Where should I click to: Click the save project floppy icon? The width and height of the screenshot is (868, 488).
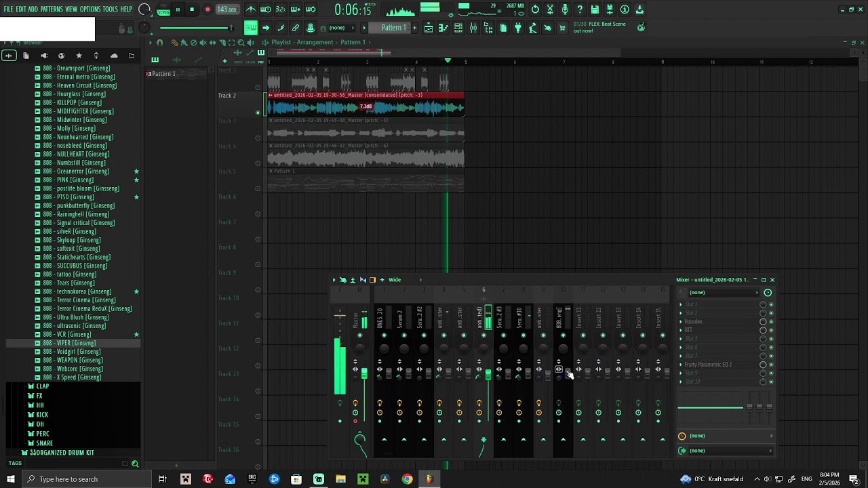coord(595,9)
